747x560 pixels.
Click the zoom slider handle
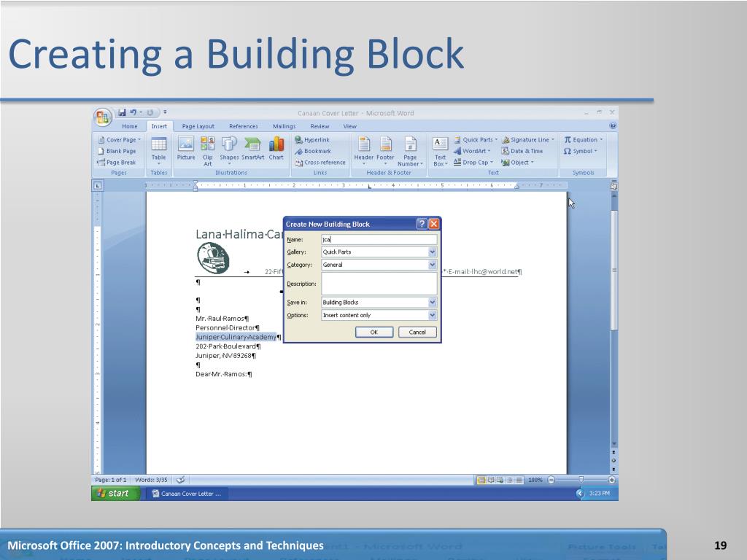[x=581, y=480]
